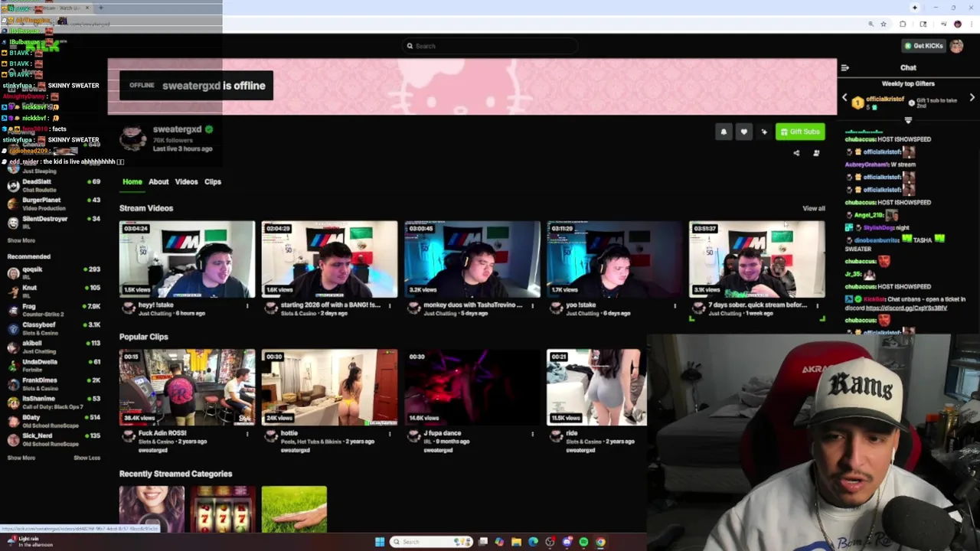Bookmark the page with the star icon

(884, 24)
